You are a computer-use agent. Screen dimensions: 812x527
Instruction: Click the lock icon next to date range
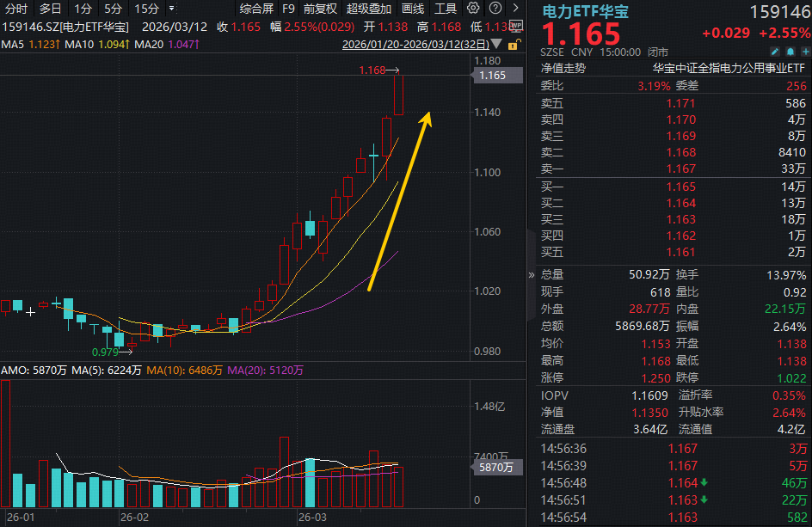(x=513, y=46)
